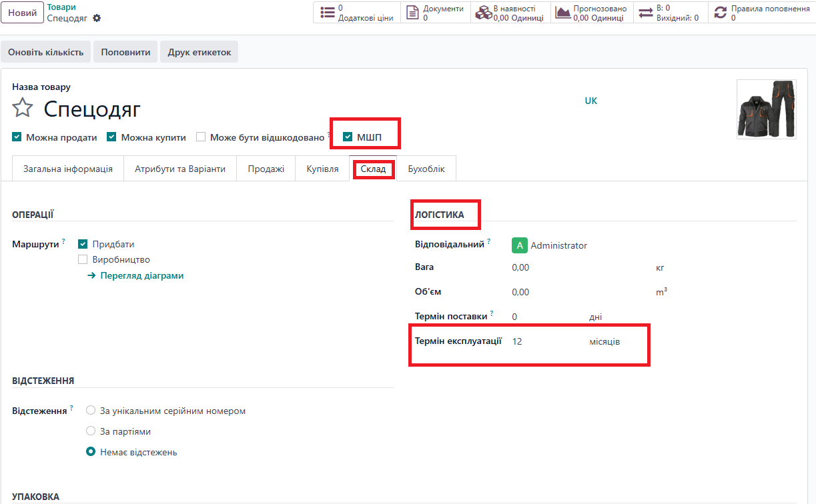Screen dimensions: 816x504
Task: Open the Документи stat button
Action: (413, 13)
